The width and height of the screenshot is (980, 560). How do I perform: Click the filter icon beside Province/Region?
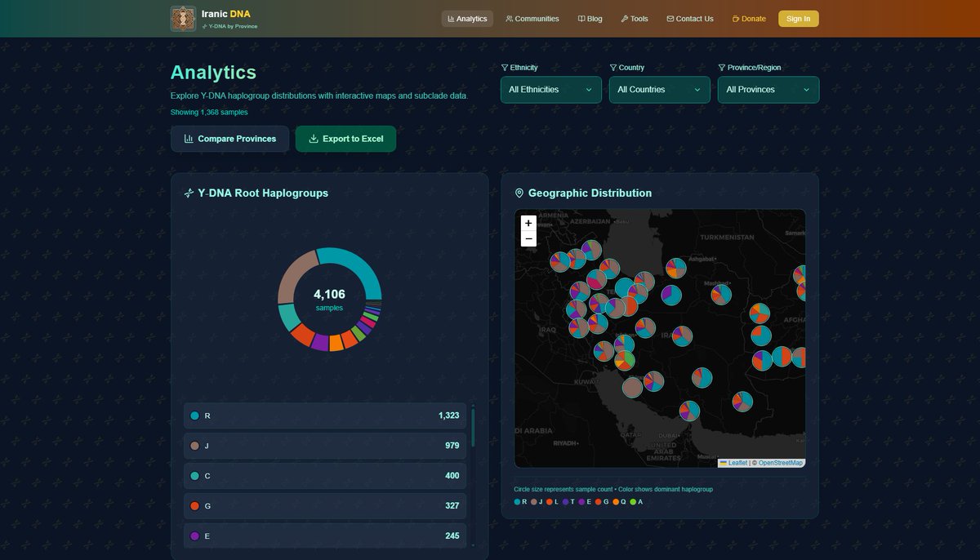pos(722,68)
